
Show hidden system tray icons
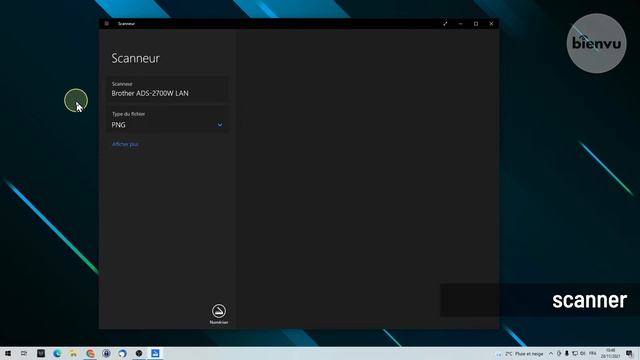click(551, 353)
